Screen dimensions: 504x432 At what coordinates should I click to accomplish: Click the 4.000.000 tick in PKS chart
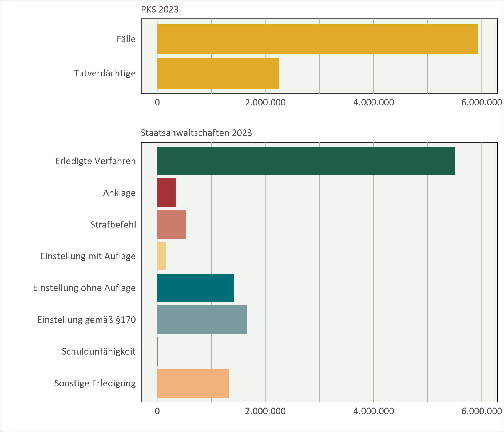click(374, 103)
